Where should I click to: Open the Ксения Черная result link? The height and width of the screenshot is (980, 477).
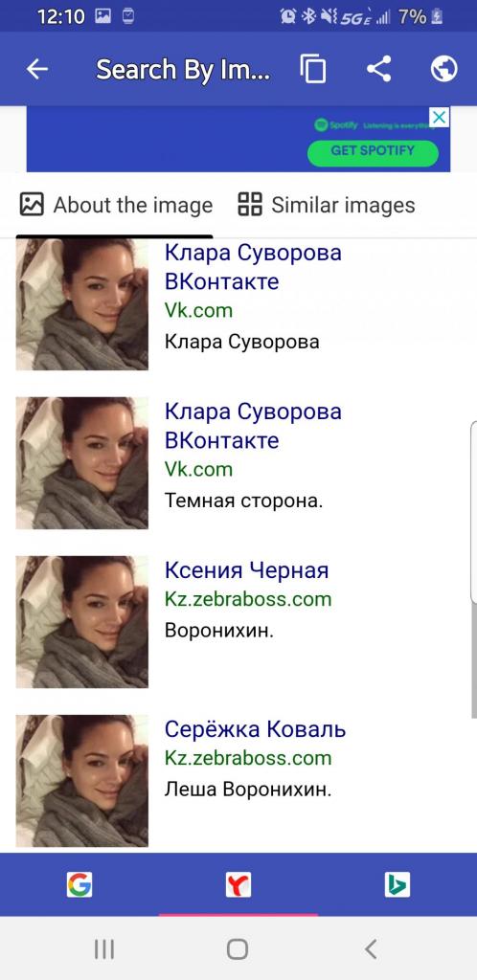[x=246, y=570]
